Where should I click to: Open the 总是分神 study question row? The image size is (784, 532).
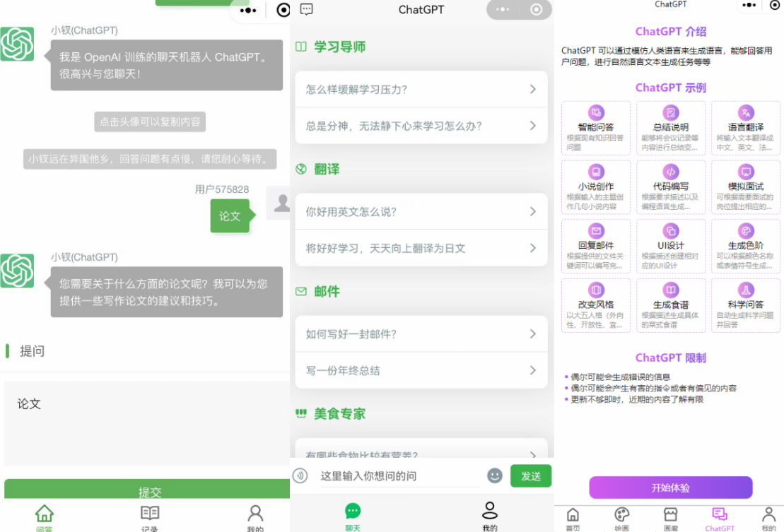click(x=421, y=126)
